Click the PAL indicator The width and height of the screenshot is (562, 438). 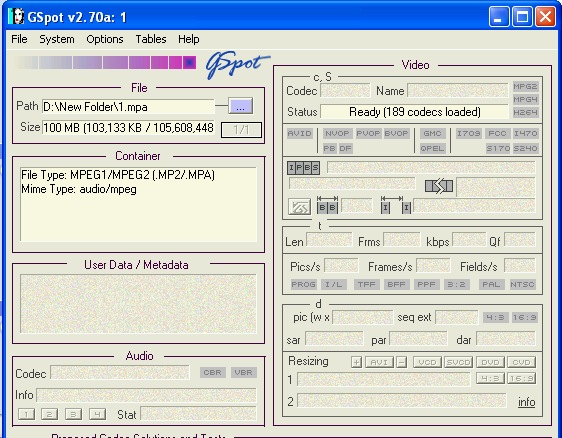pyautogui.click(x=491, y=285)
